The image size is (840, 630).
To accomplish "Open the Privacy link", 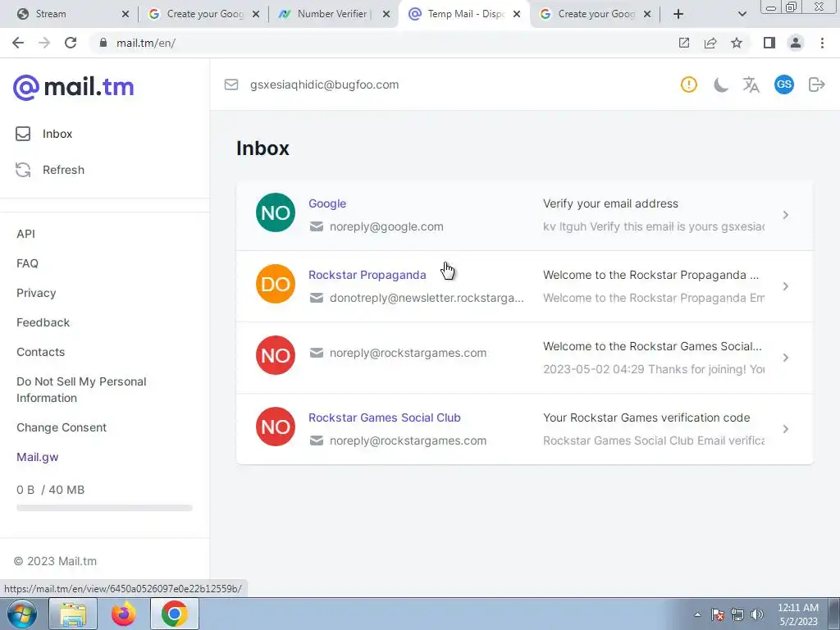I will (x=36, y=293).
